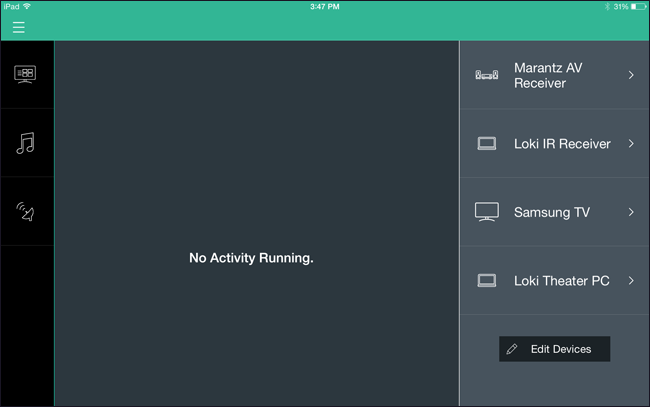The image size is (650, 407).
Task: Select the Watch TV activity icon
Action: (25, 75)
